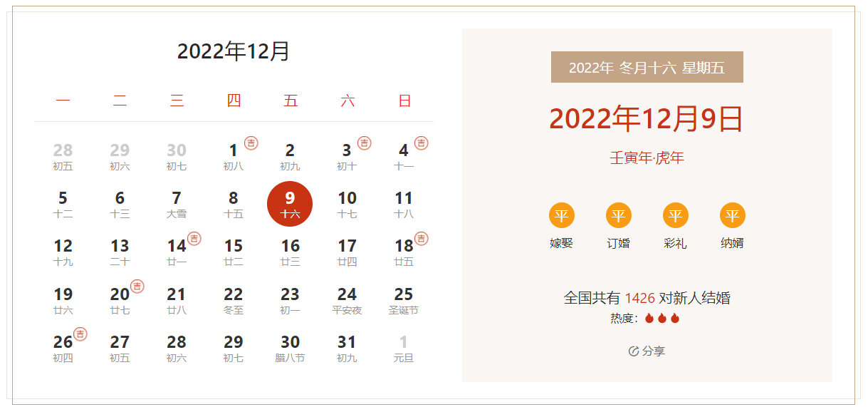
Task: Select December 28 (初六)
Action: 177,349
